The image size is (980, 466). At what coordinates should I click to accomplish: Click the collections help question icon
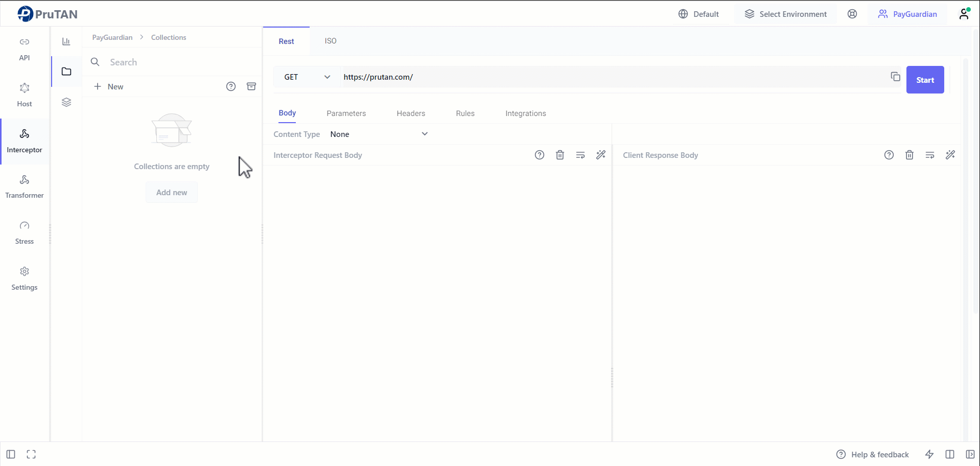click(231, 86)
